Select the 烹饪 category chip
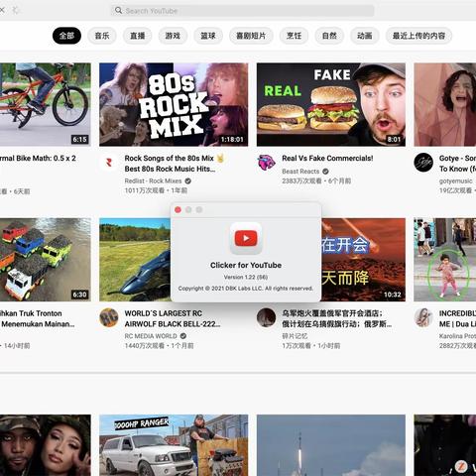Screen dimensions: 476x476 click(x=294, y=36)
